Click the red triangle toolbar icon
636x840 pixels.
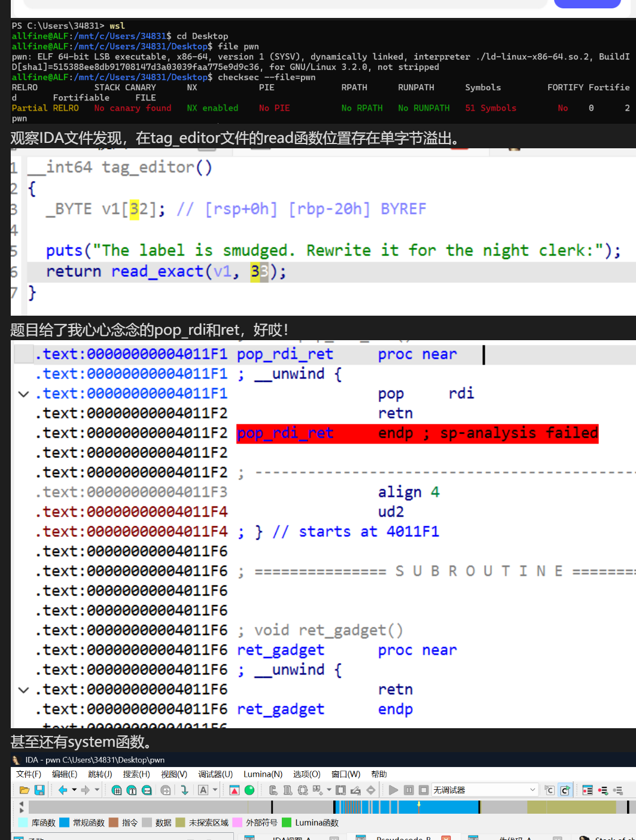click(235, 790)
